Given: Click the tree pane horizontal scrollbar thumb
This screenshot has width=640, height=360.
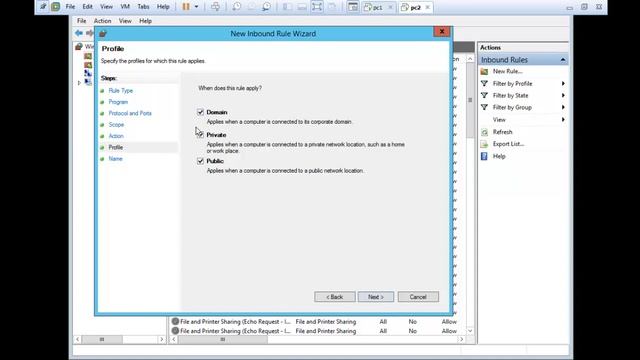Looking at the screenshot, I should point(102,339).
